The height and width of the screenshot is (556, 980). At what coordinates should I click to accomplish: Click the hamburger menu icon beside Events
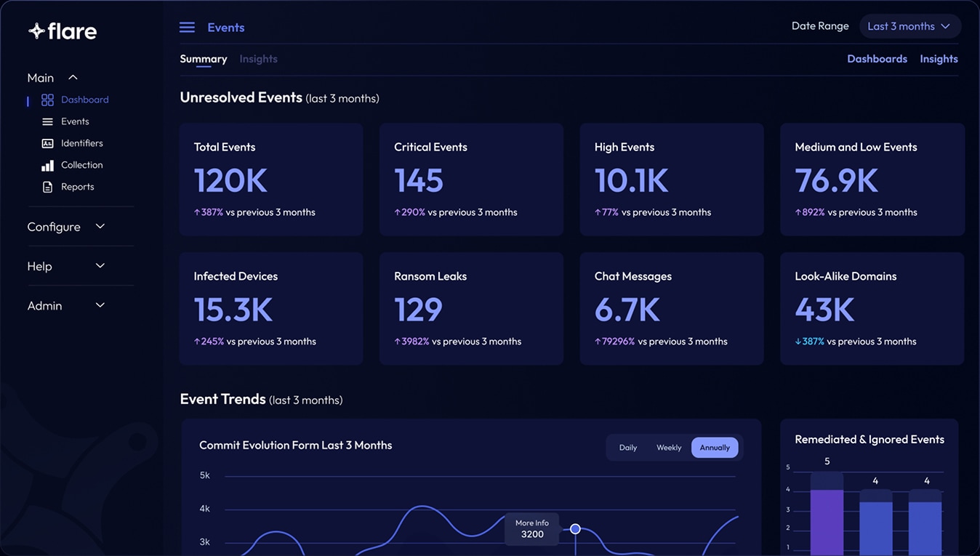click(x=187, y=28)
